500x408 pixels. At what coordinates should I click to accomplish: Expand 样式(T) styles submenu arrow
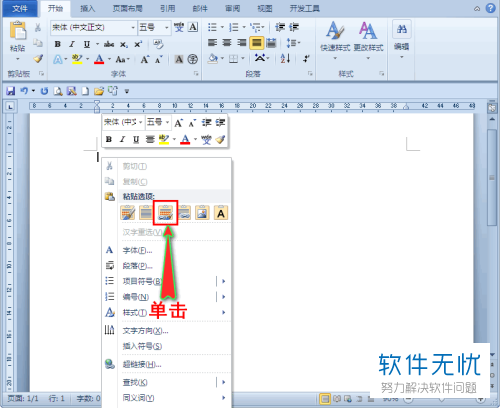coord(224,312)
